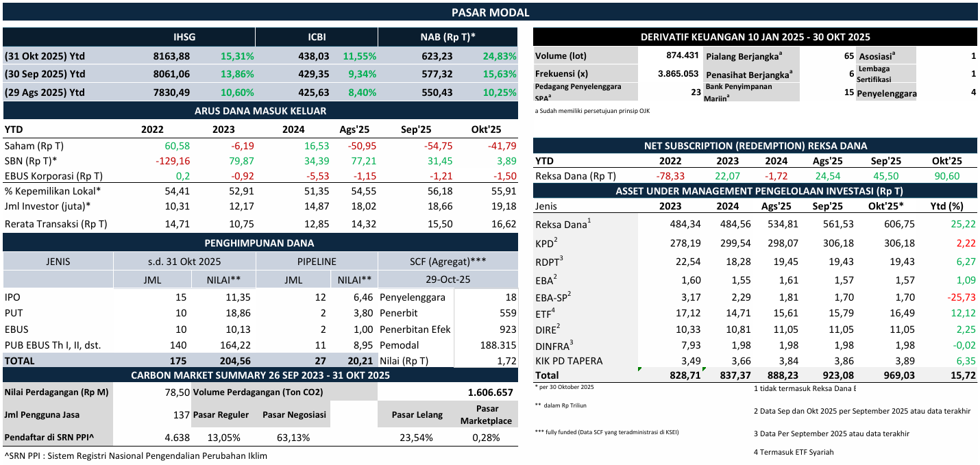Select the Volume Perdagangan value 1.606.657

tap(490, 392)
